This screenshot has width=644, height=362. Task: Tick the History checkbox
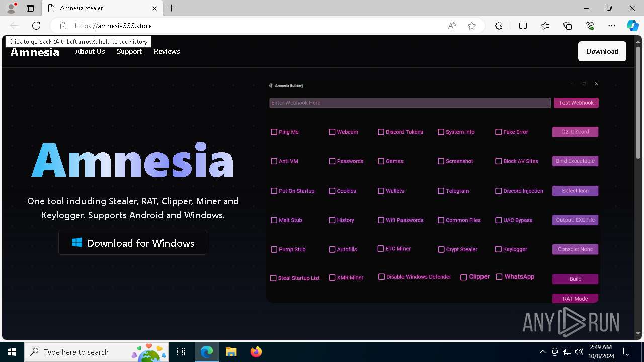click(332, 220)
